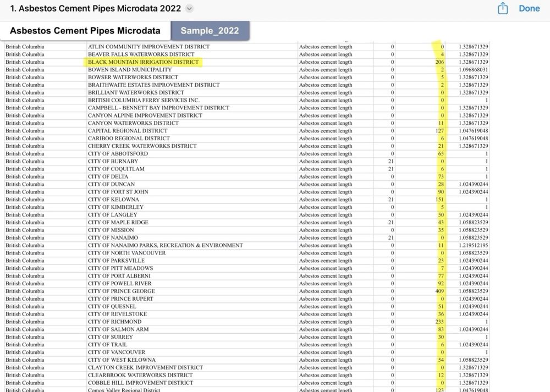Select CITY OF PRINCE GEORGE cell

192,291
